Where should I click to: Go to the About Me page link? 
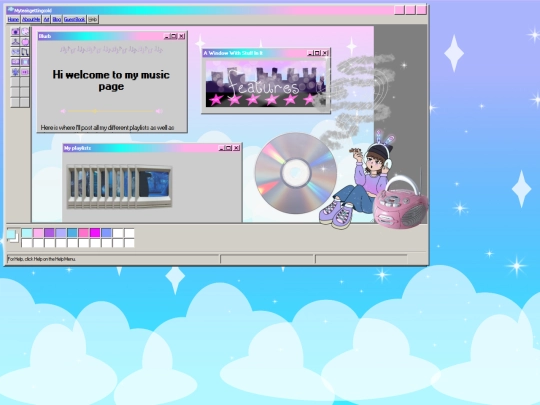point(31,20)
